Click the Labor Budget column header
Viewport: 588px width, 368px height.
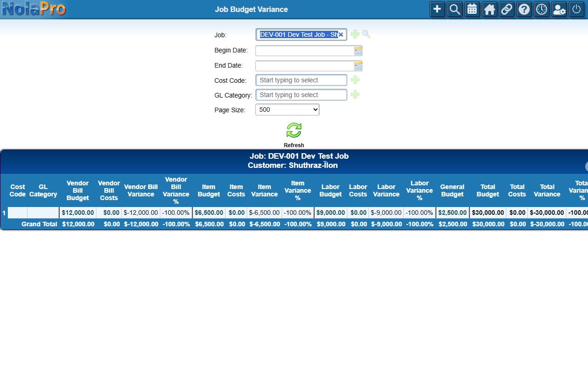pos(330,190)
